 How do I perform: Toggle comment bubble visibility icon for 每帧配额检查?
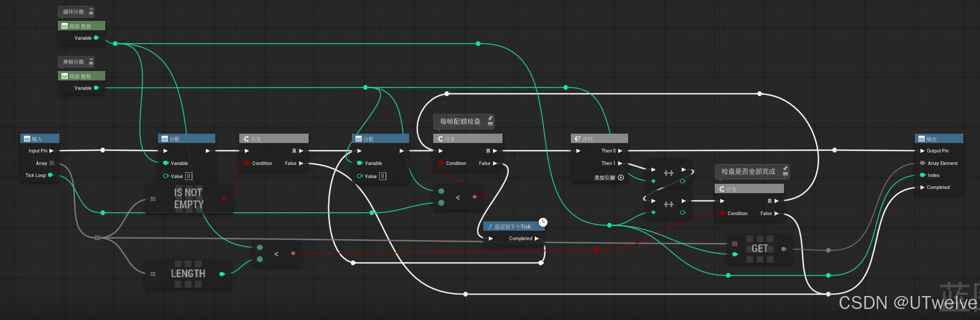point(490,124)
